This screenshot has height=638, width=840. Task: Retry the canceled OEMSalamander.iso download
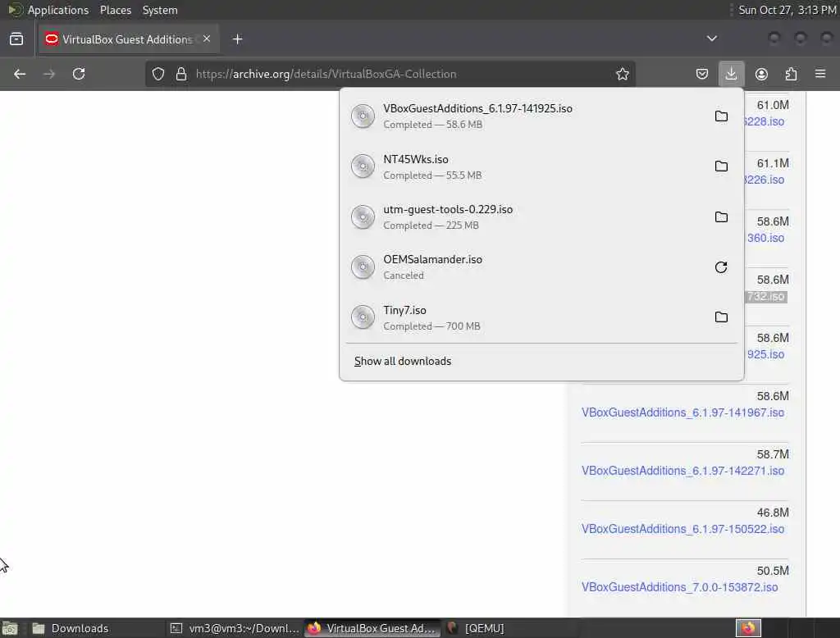coord(721,267)
